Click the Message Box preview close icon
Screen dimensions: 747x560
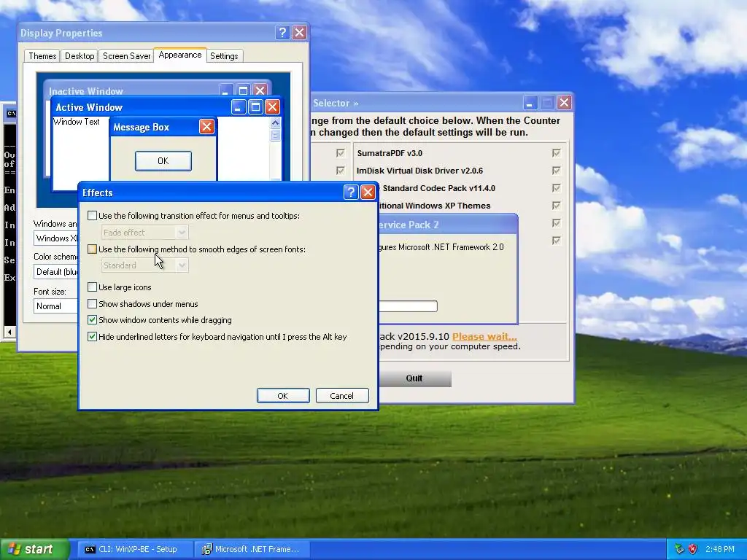206,127
